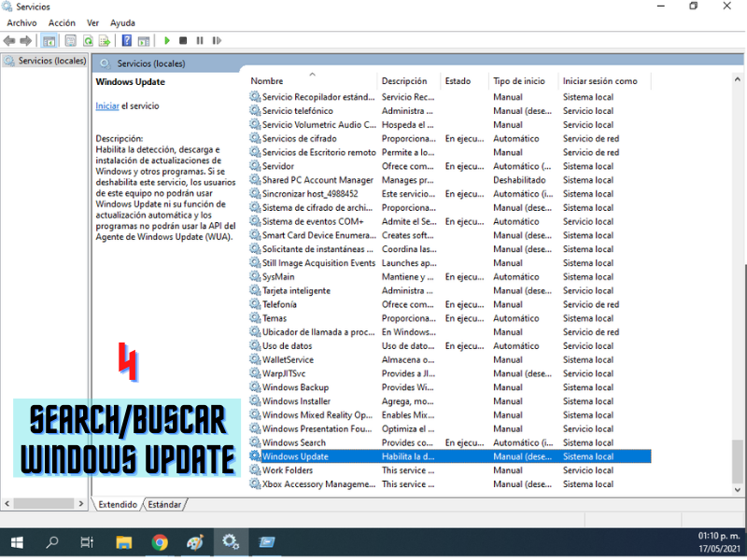Viewport: 747px width, 560px height.
Task: Open Google Chrome from the taskbar
Action: click(160, 542)
